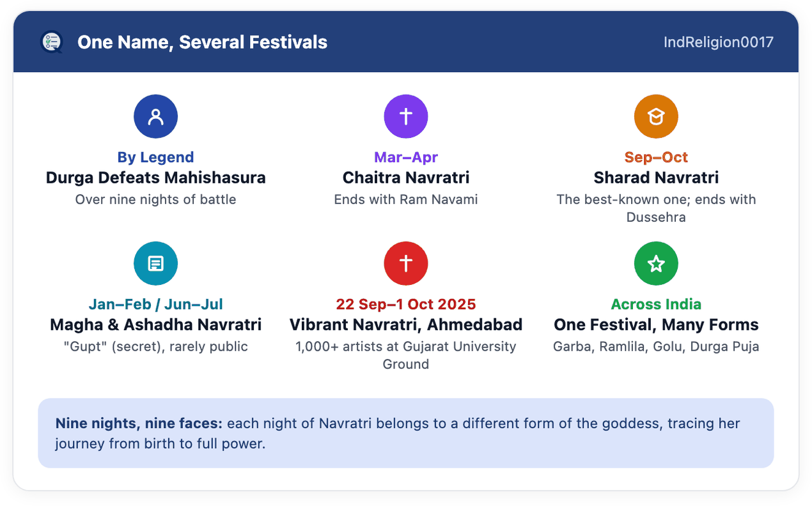Open the Chaitra Navratri heading
Screen dimensions: 812x506
point(406,178)
